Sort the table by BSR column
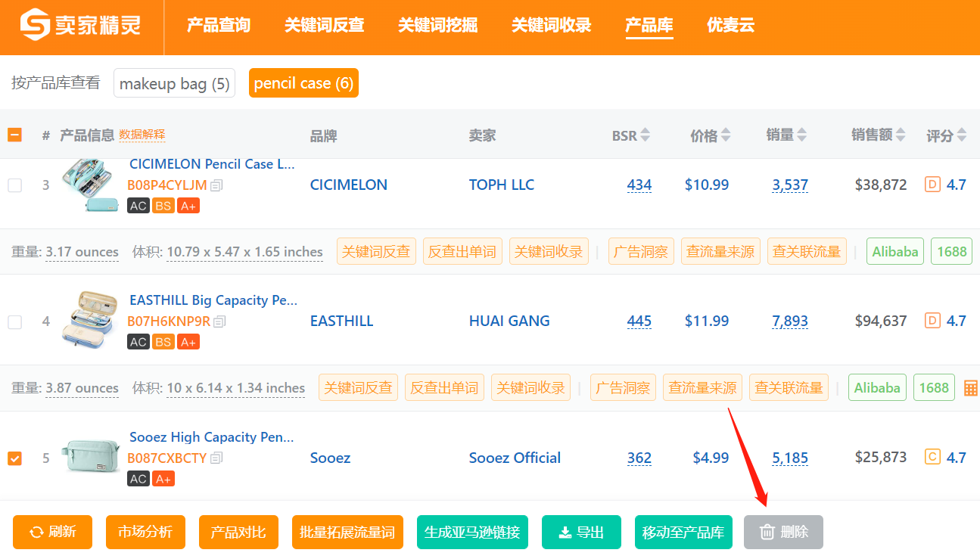Viewport: 980px width, 559px height. click(631, 135)
